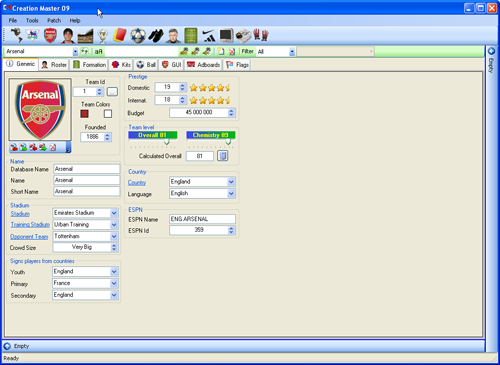
Task: Open the Players editor face icon
Action: click(68, 35)
